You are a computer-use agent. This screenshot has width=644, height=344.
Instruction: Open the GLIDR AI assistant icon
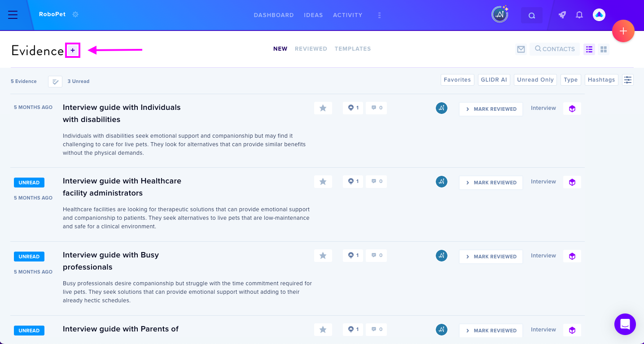[x=499, y=15]
